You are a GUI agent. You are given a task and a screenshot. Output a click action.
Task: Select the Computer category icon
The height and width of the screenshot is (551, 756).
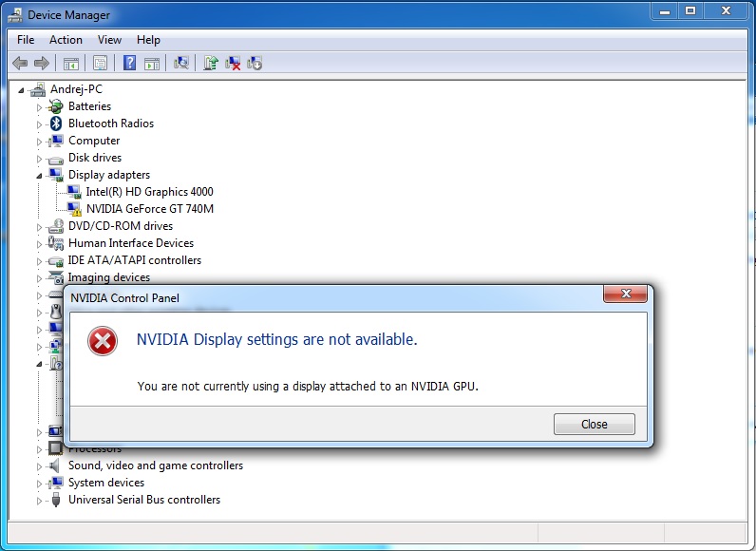point(56,141)
